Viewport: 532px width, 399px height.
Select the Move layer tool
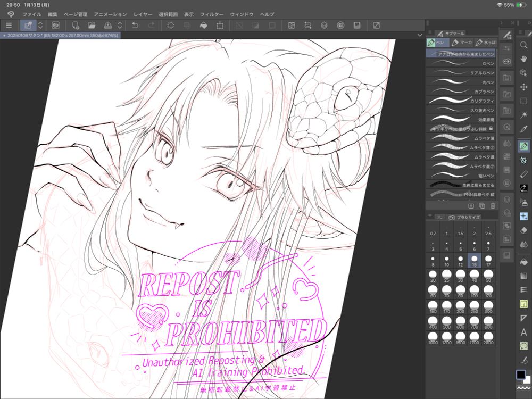(x=524, y=87)
